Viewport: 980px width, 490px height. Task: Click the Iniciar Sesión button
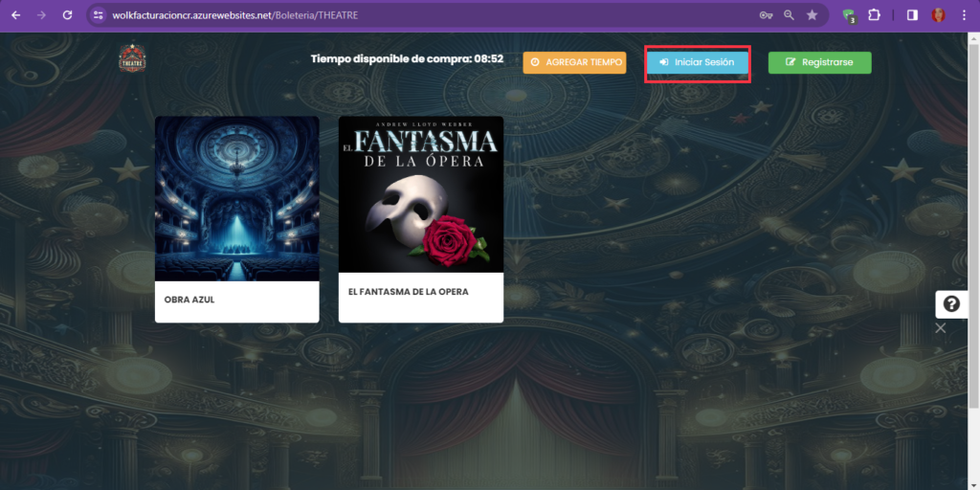click(698, 62)
